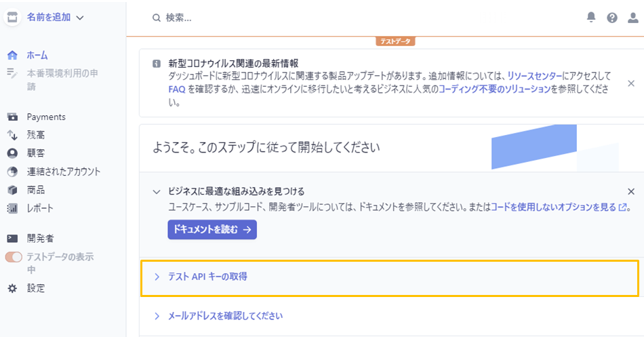644x337 pixels.
Task: Open the コーディング不要のソリューション link
Action: pos(494,90)
